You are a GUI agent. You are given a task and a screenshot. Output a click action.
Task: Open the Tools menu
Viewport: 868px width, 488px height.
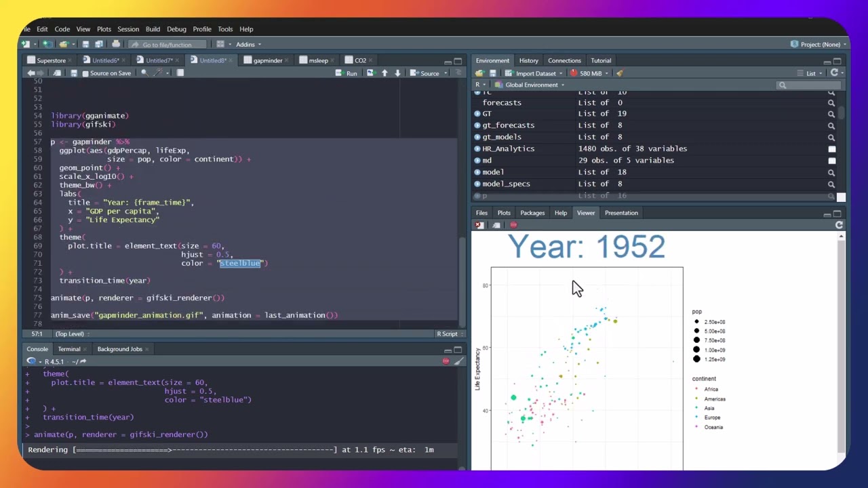click(x=225, y=29)
